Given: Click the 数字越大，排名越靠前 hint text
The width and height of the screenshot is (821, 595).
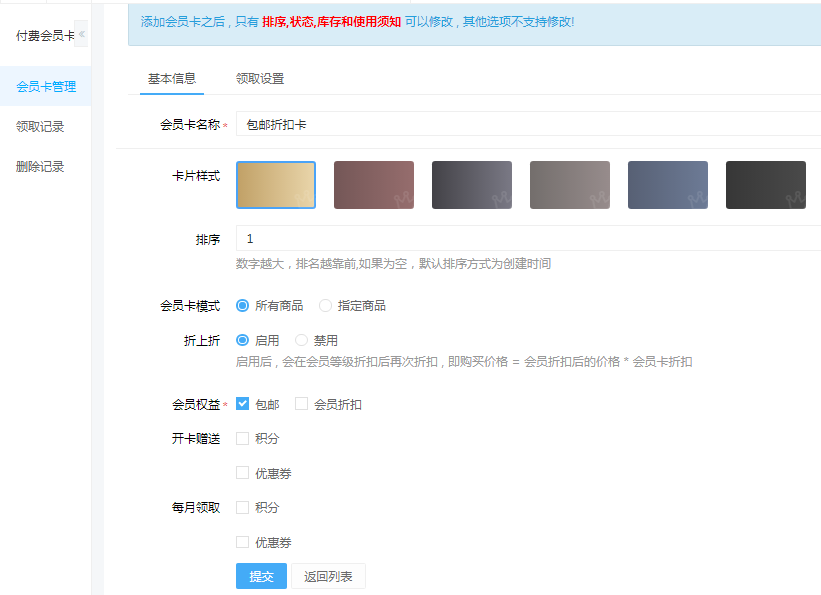Looking at the screenshot, I should click(393, 263).
